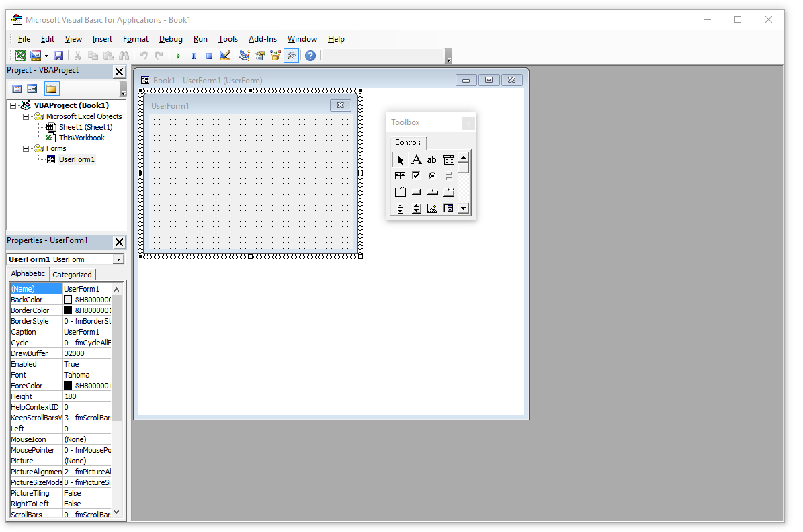Select the Label control in Toolbox
The image size is (803, 532).
click(x=417, y=160)
